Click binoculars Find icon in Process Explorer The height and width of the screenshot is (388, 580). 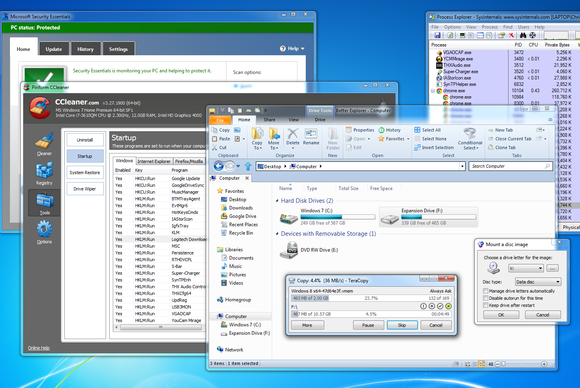[x=523, y=36]
